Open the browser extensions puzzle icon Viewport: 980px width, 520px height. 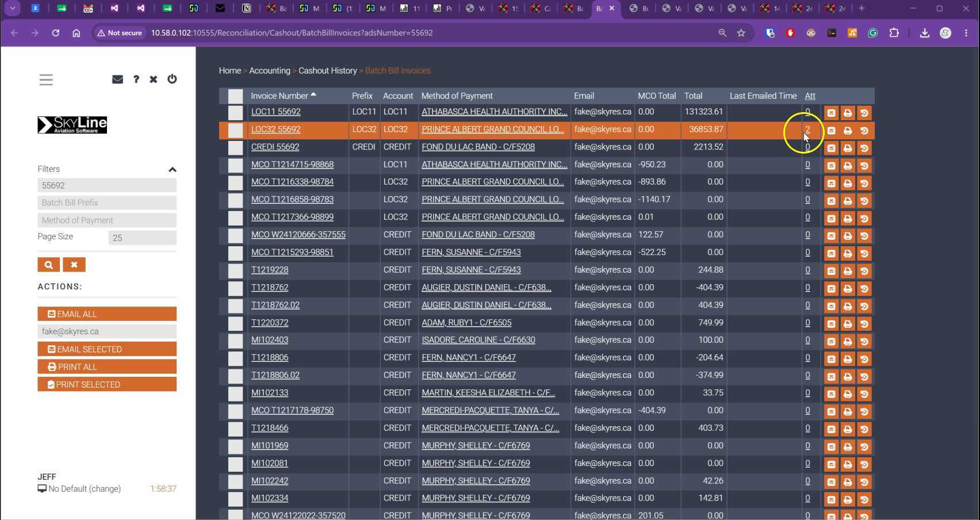pyautogui.click(x=894, y=33)
